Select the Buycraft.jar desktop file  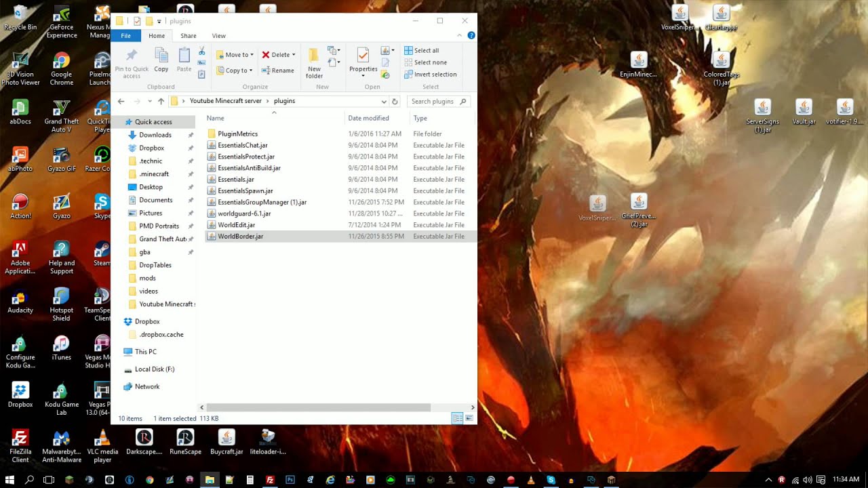coord(226,442)
